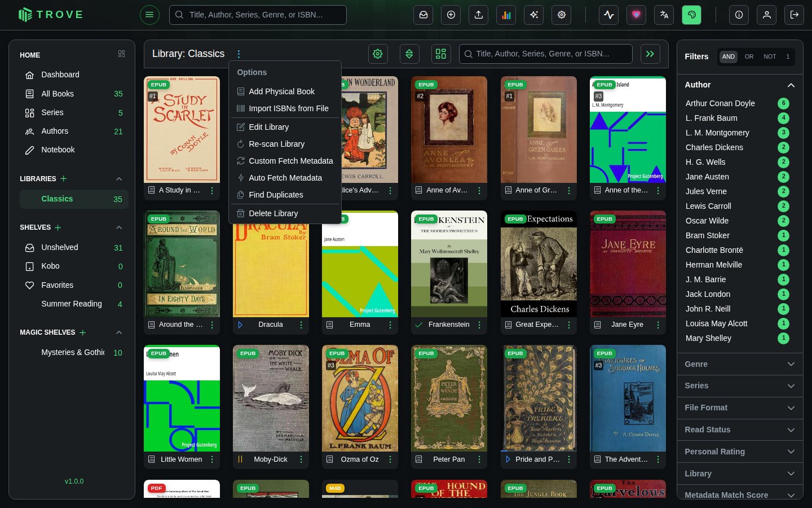Expand the Library filter section

tap(740, 474)
